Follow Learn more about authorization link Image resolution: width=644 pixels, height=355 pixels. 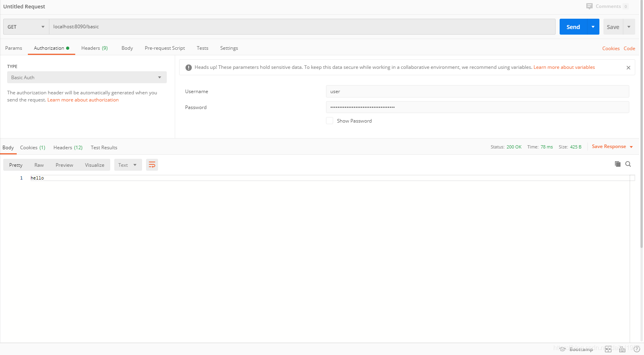click(x=83, y=100)
